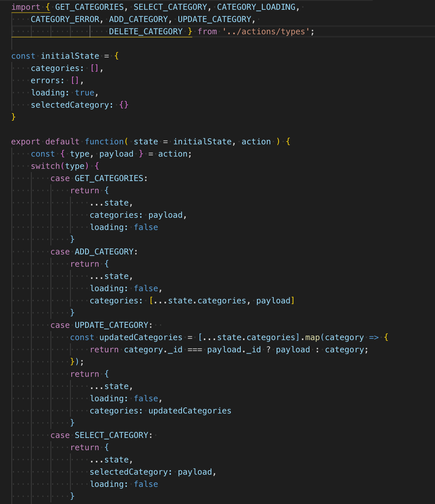Viewport: 435px width, 504px height.
Task: Place cursor on DELETE_CATEGORY import
Action: [x=146, y=31]
